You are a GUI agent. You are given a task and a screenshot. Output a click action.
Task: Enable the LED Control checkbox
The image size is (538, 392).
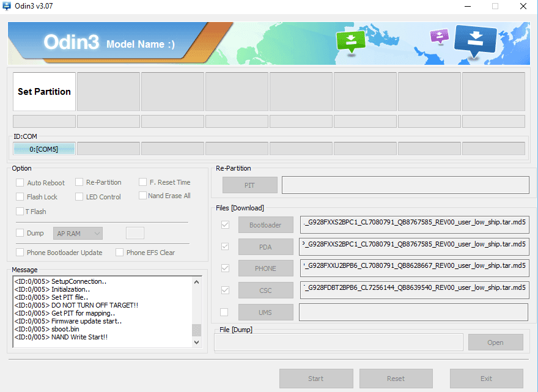79,197
